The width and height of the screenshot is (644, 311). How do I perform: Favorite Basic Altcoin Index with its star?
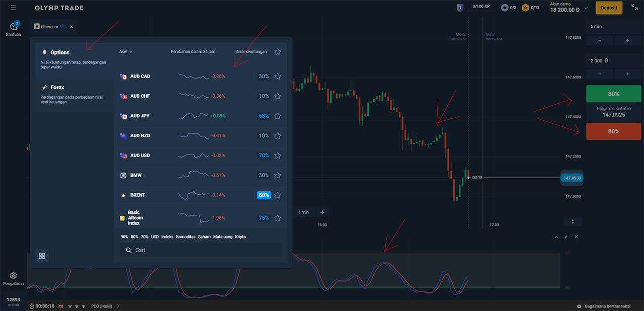tap(278, 218)
